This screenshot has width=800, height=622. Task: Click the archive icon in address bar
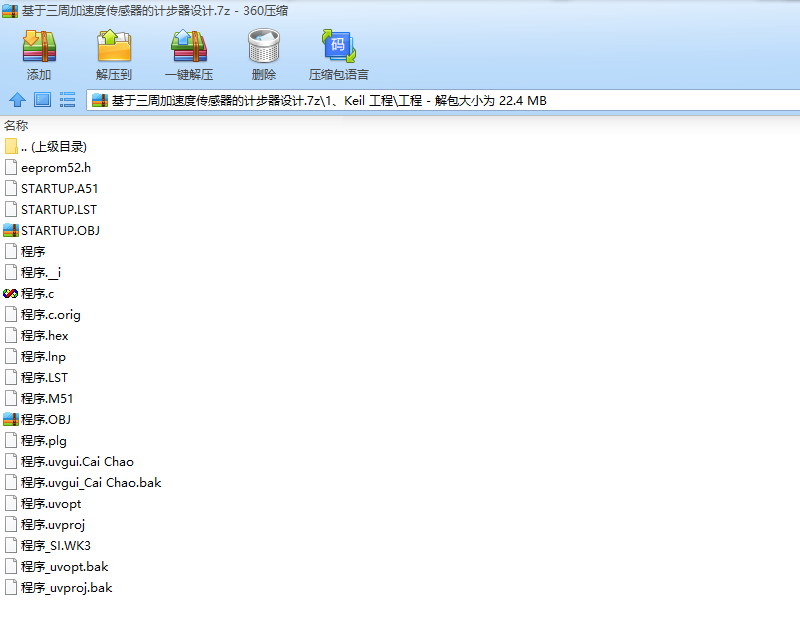pos(100,101)
